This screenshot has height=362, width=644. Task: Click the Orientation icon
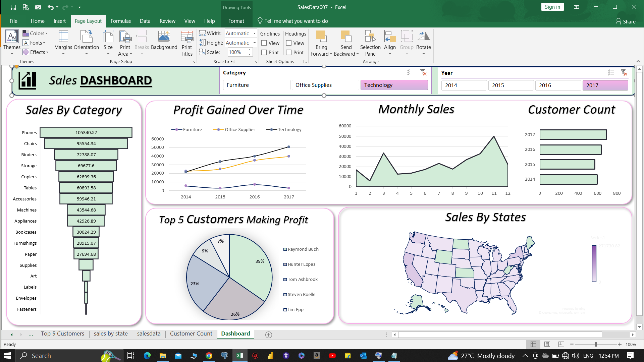86,43
